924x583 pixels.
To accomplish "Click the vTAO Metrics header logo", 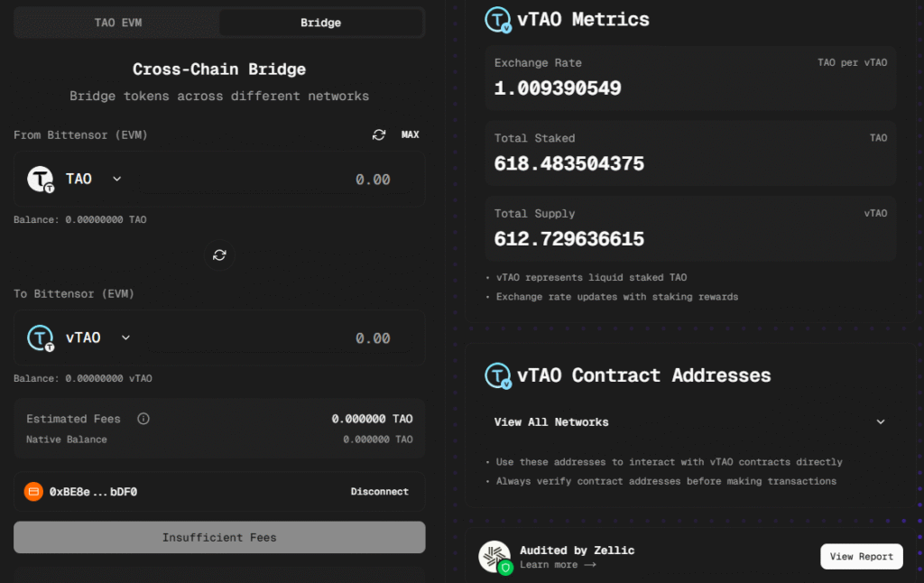I will pyautogui.click(x=498, y=20).
